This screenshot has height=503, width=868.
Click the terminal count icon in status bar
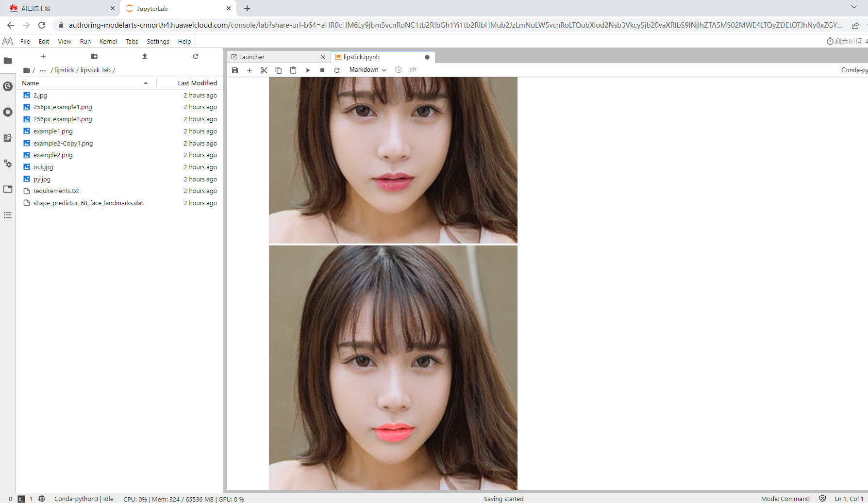coord(21,499)
